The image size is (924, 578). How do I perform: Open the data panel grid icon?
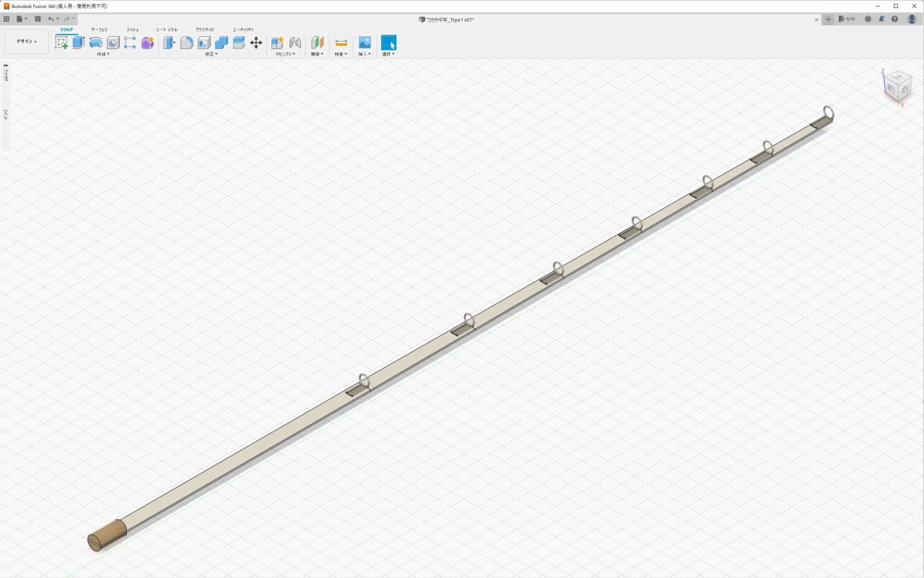tap(6, 19)
